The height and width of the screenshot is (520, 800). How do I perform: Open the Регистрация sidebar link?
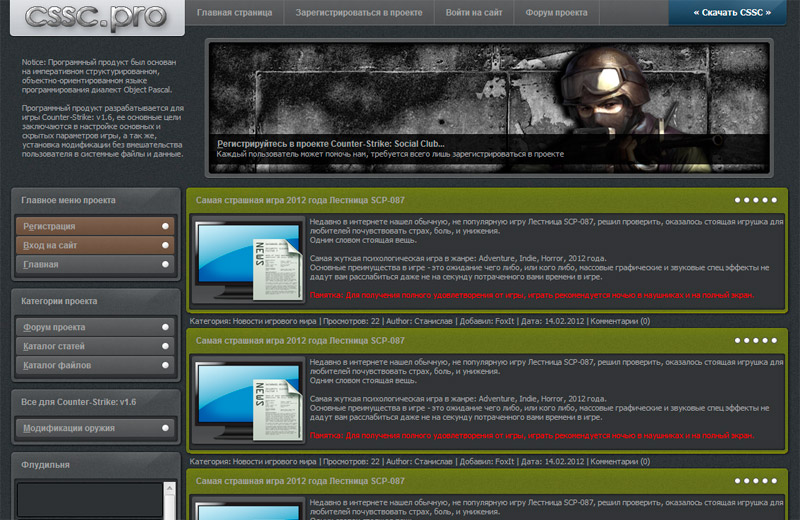(95, 226)
